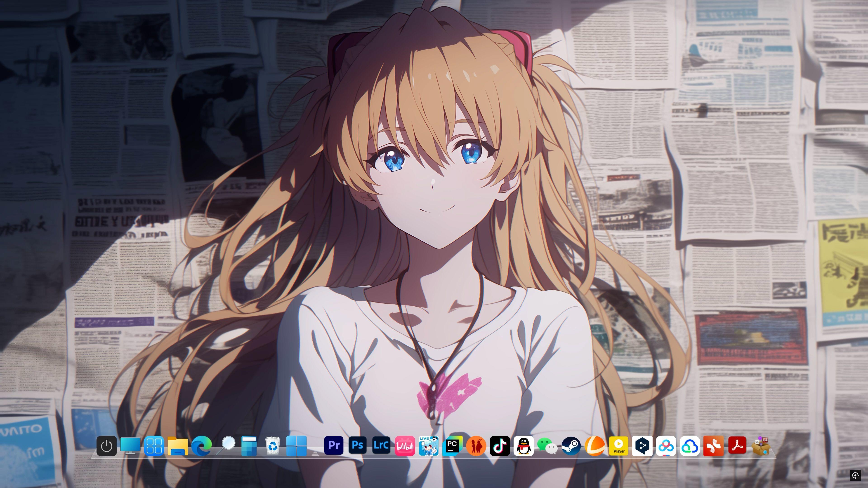Open the orange sphere app icon
The height and width of the screenshot is (488, 868).
coord(595,446)
